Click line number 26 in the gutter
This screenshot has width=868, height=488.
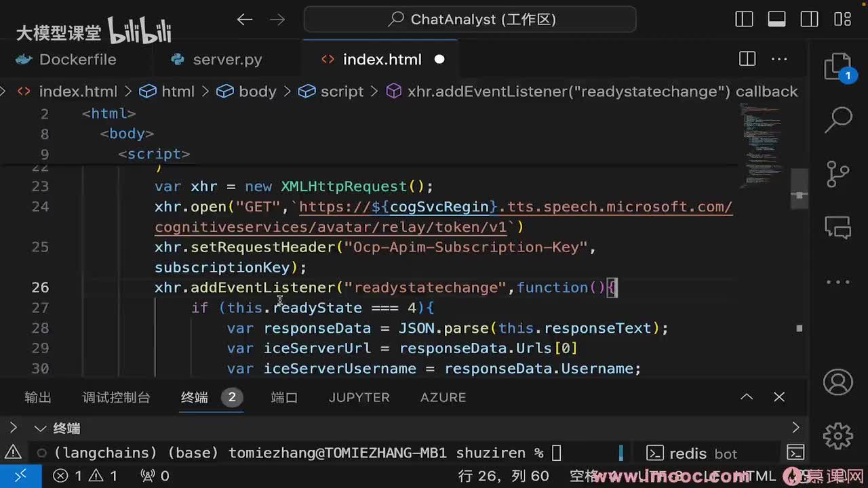[40, 287]
